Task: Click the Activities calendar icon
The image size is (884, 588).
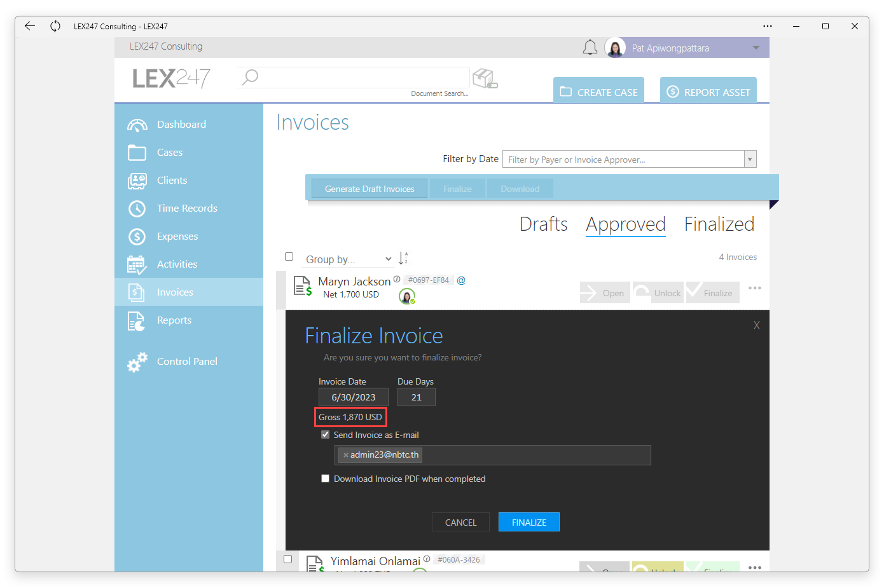Action: [x=137, y=264]
